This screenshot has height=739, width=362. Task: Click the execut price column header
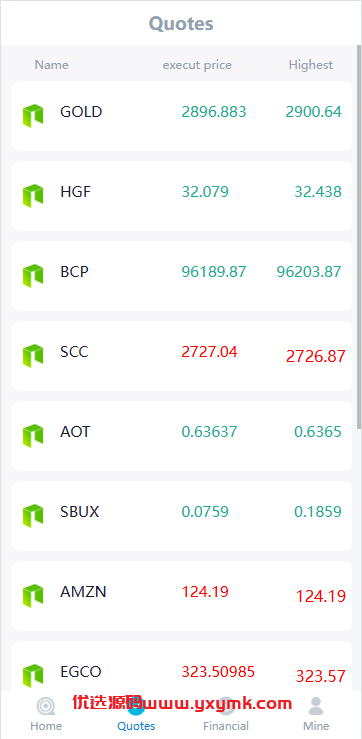point(197,65)
